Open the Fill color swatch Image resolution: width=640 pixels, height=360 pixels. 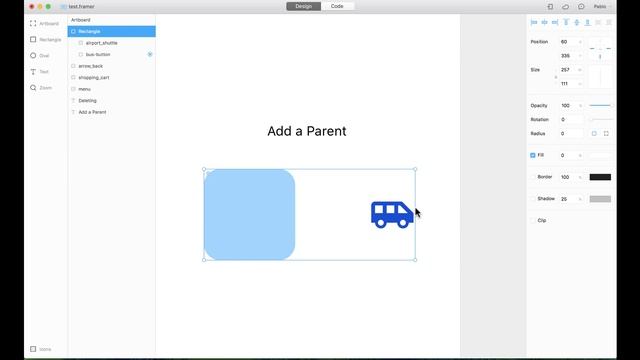pyautogui.click(x=600, y=156)
